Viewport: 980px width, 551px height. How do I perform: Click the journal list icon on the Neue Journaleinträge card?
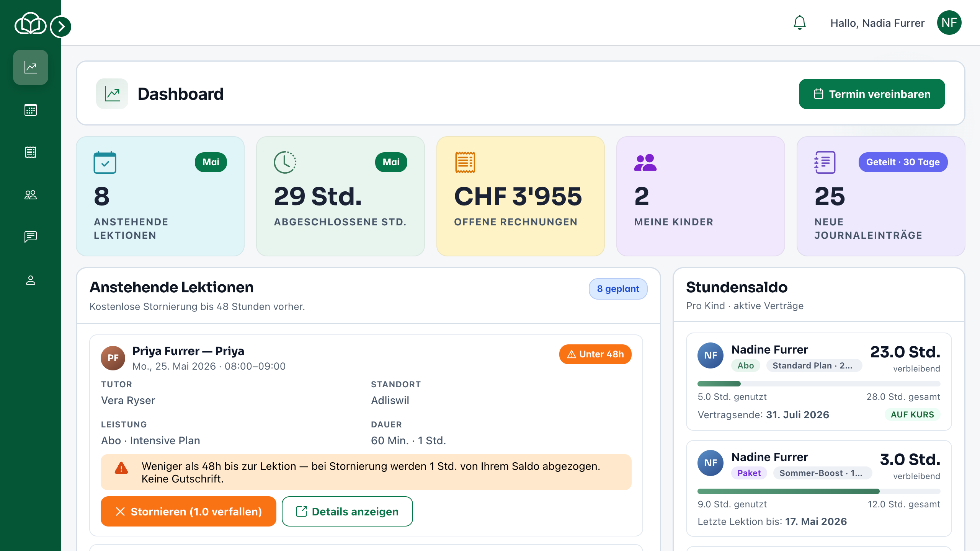(825, 162)
